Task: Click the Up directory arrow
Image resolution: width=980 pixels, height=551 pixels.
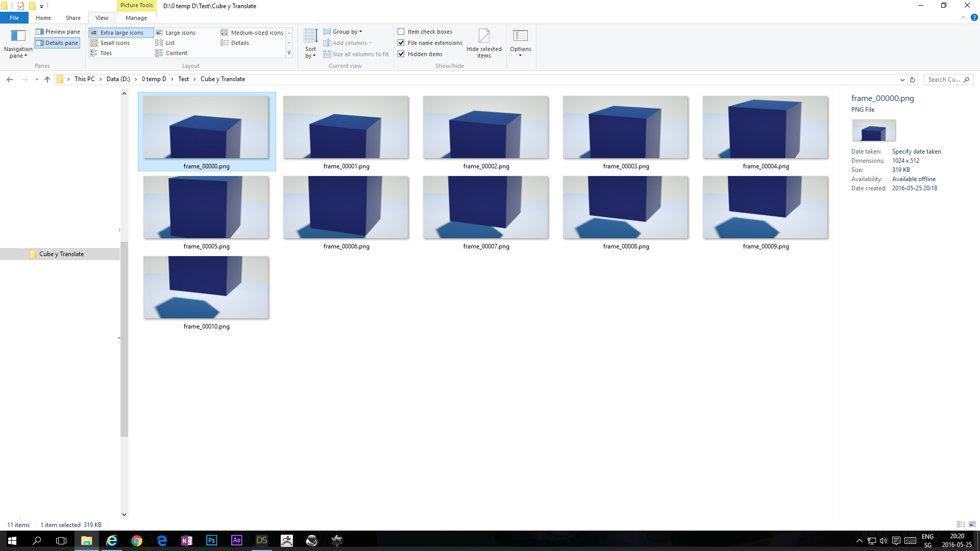Action: click(x=47, y=80)
